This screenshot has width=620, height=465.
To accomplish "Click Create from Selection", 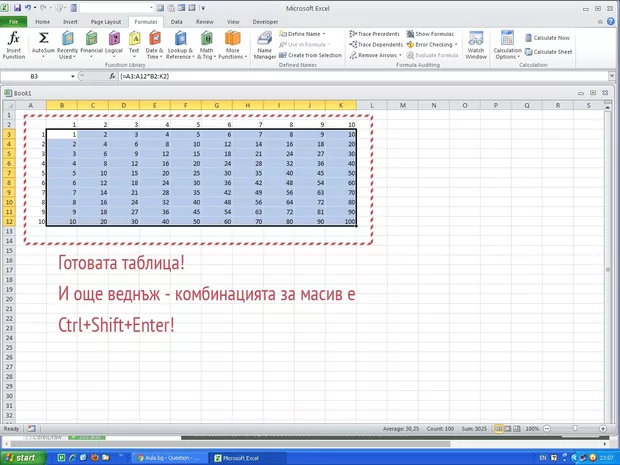I will click(310, 55).
